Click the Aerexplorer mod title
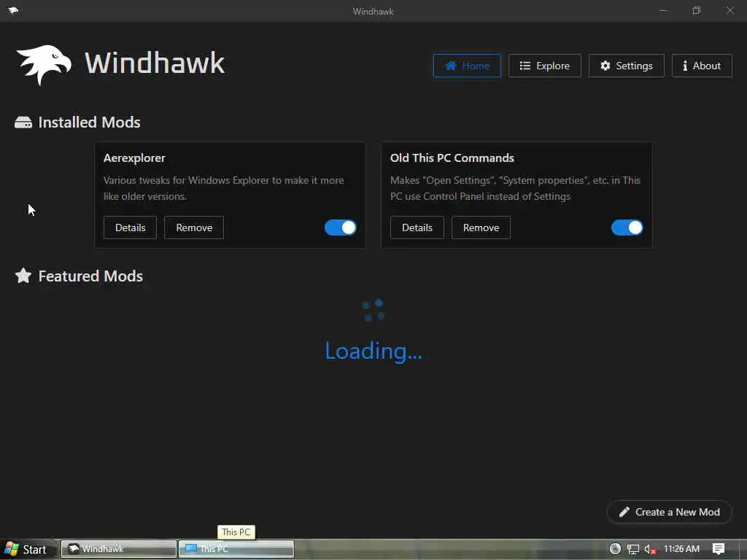Screen dimensions: 747x560 point(134,158)
